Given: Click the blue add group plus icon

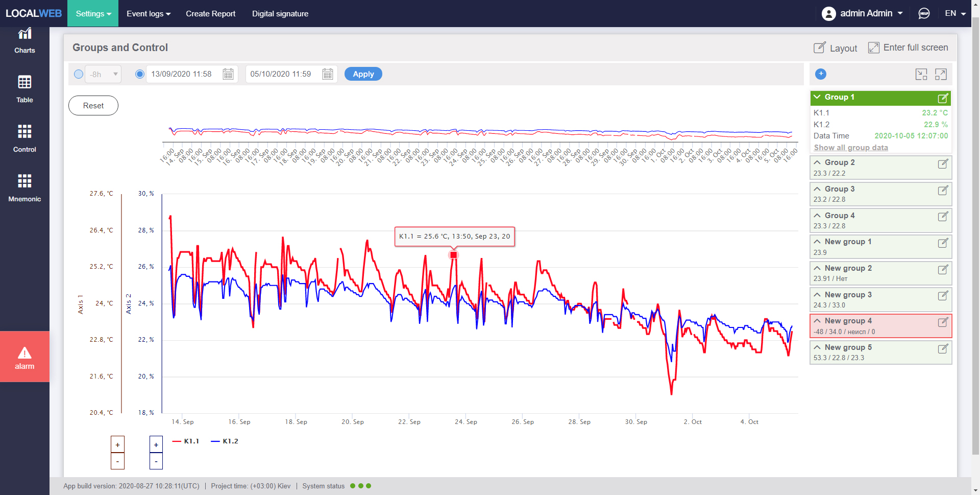Looking at the screenshot, I should click(821, 74).
